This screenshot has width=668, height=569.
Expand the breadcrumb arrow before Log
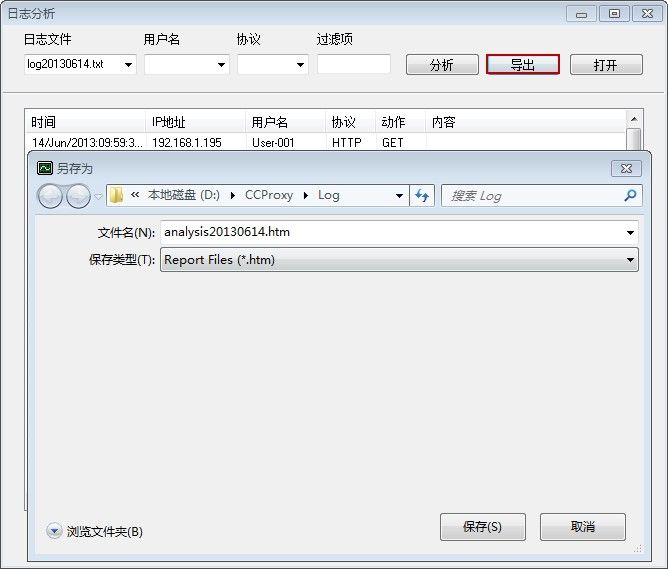click(x=305, y=195)
